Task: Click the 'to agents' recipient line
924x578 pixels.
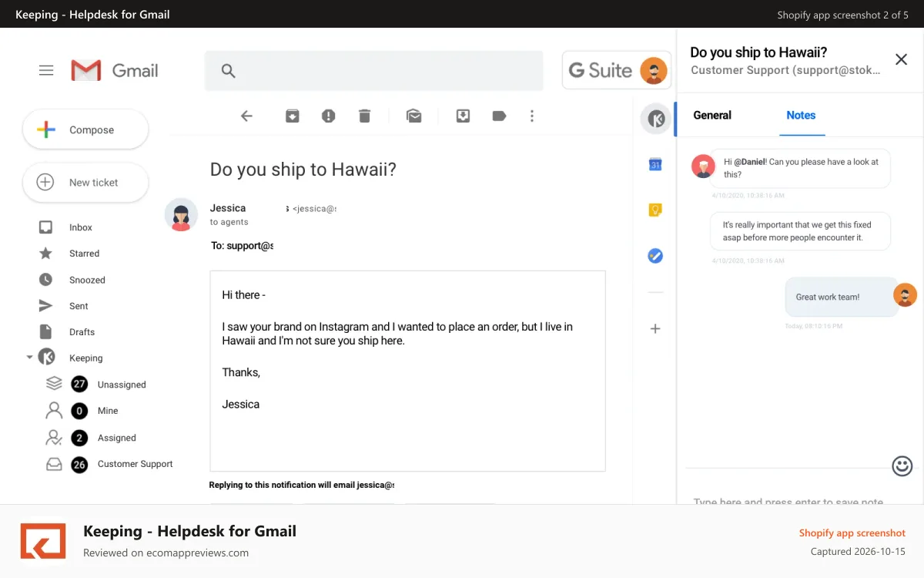Action: tap(229, 222)
